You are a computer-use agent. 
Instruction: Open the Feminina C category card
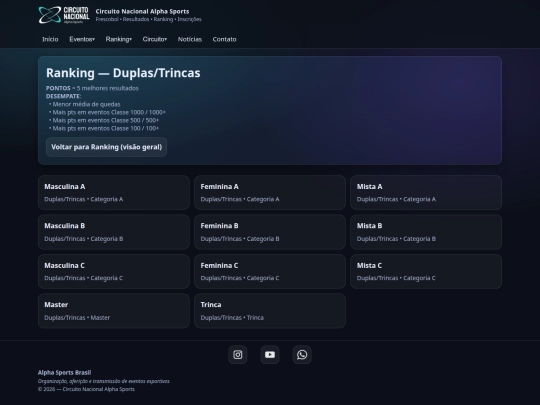click(270, 271)
